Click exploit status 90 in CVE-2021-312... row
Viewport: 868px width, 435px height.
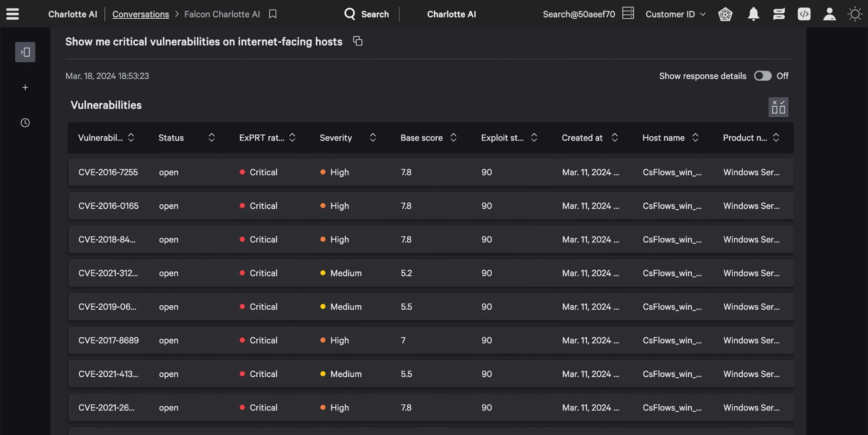coord(487,273)
